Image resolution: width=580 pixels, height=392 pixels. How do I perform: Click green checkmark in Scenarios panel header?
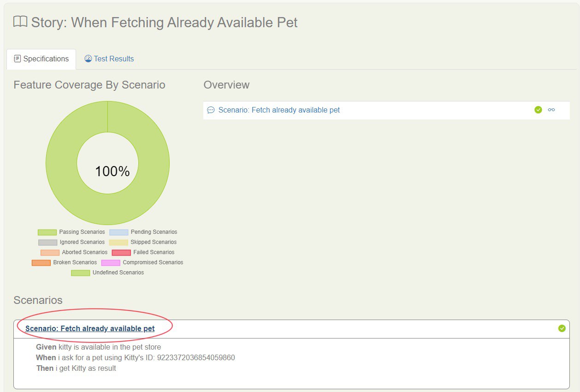(x=562, y=328)
